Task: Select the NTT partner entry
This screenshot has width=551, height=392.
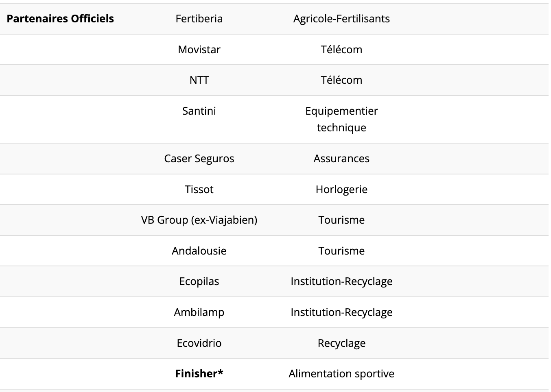Action: coord(199,80)
